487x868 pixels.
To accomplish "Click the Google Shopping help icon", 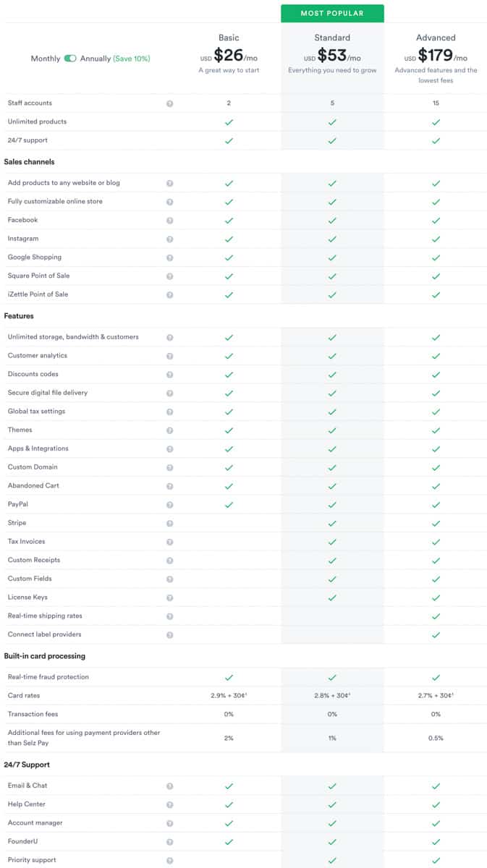I will click(x=171, y=257).
